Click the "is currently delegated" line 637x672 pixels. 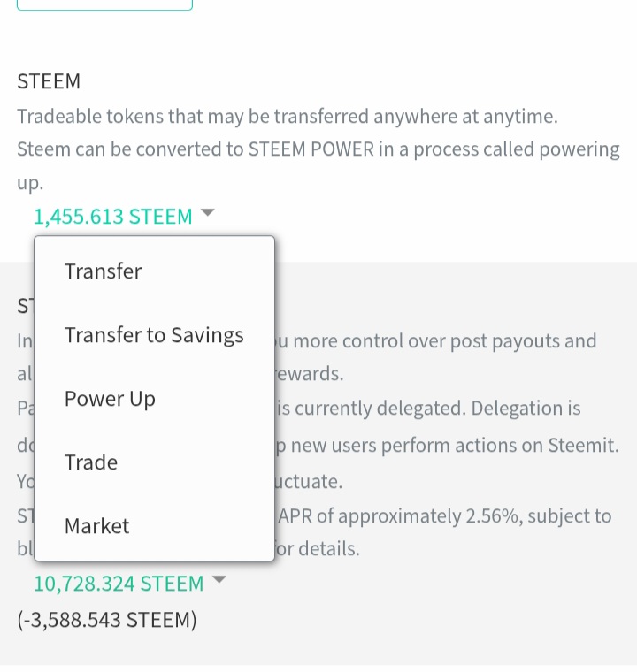(x=429, y=408)
